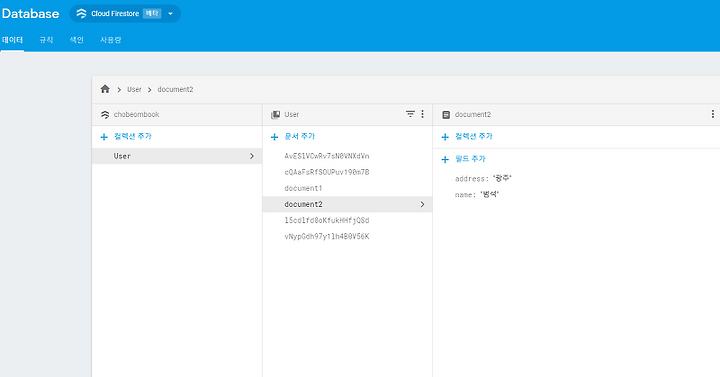Click the address field value
The width and height of the screenshot is (720, 377).
502,178
